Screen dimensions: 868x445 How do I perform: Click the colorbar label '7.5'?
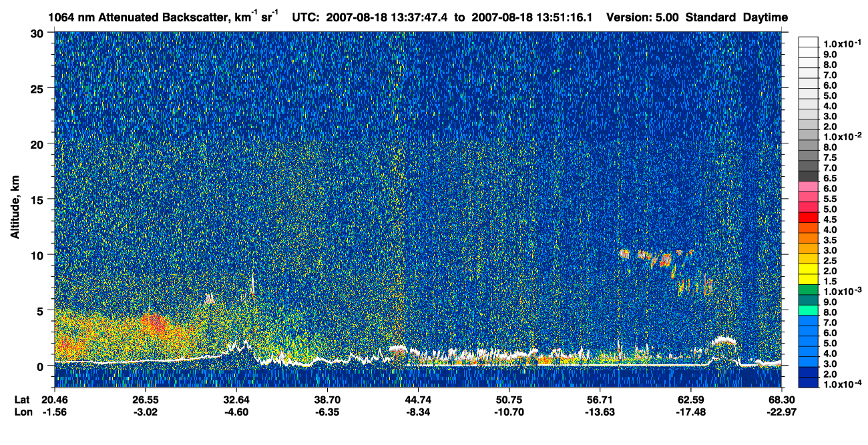pyautogui.click(x=829, y=157)
